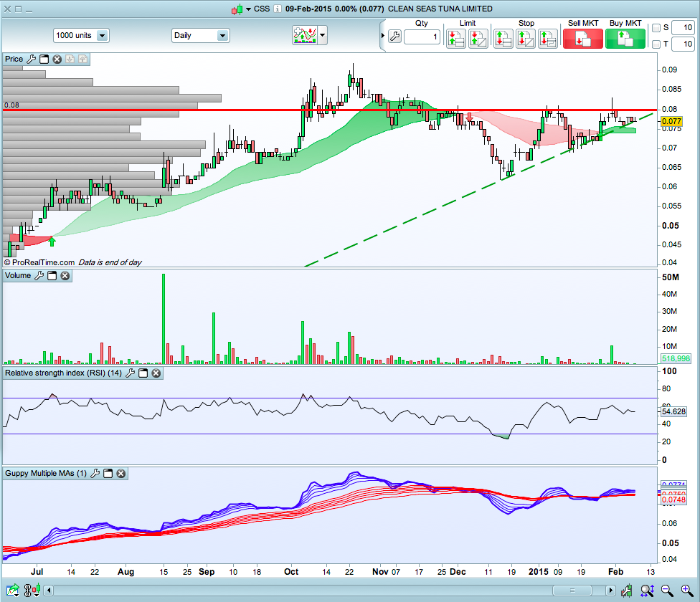700x602 pixels.
Task: Click the Qty input field
Action: pos(422,37)
